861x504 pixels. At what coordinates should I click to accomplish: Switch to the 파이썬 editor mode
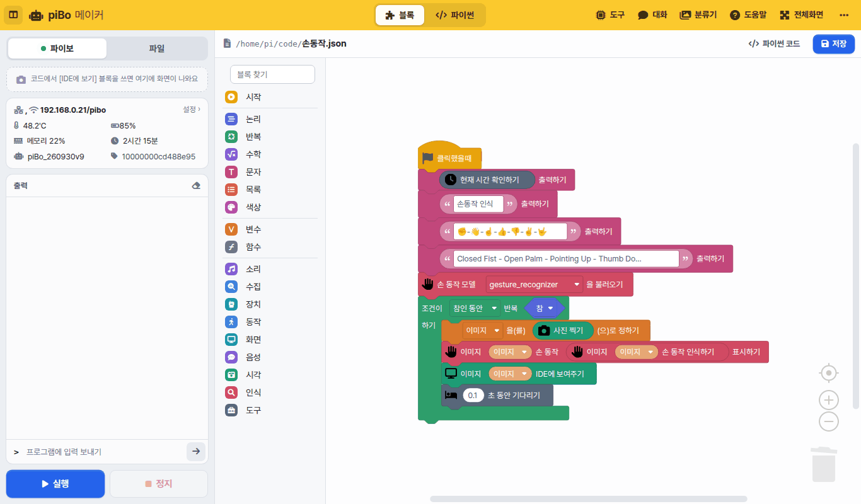(x=454, y=15)
